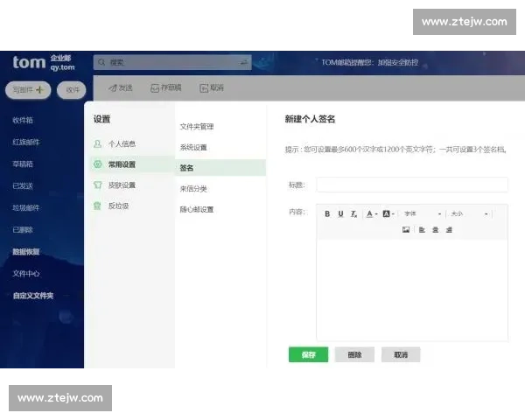Click the magnifier search icon
The image size is (525, 420).
101,62
